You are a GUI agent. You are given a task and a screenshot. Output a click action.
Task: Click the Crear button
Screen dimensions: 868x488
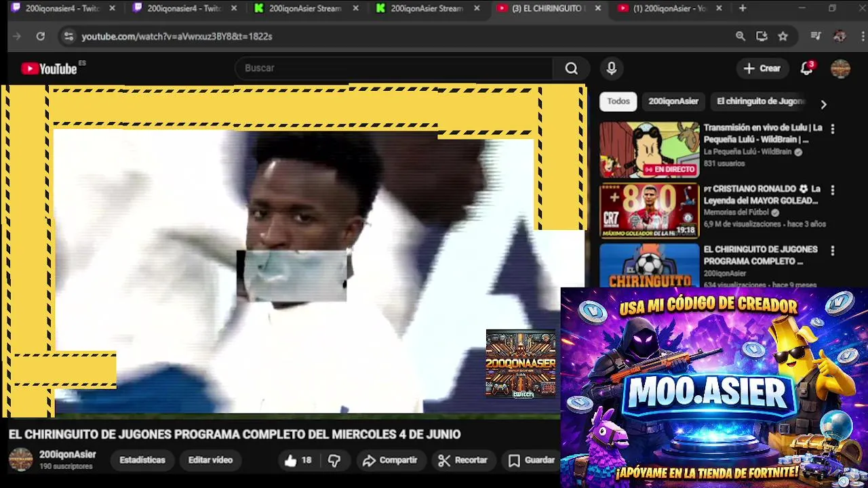[x=762, y=68]
